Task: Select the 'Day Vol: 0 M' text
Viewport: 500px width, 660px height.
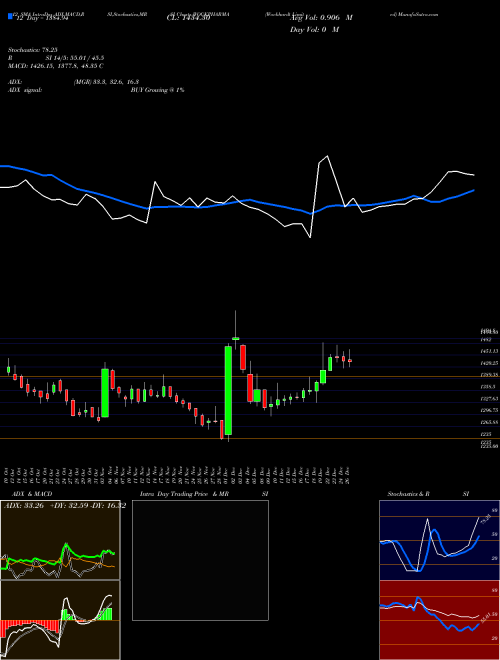Action: click(x=314, y=30)
